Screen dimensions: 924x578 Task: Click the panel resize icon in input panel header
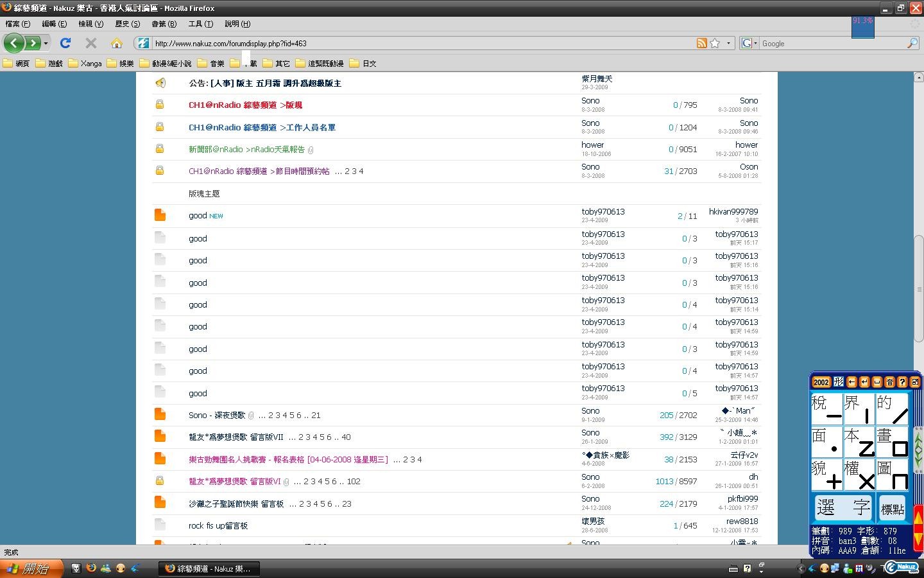[x=915, y=382]
